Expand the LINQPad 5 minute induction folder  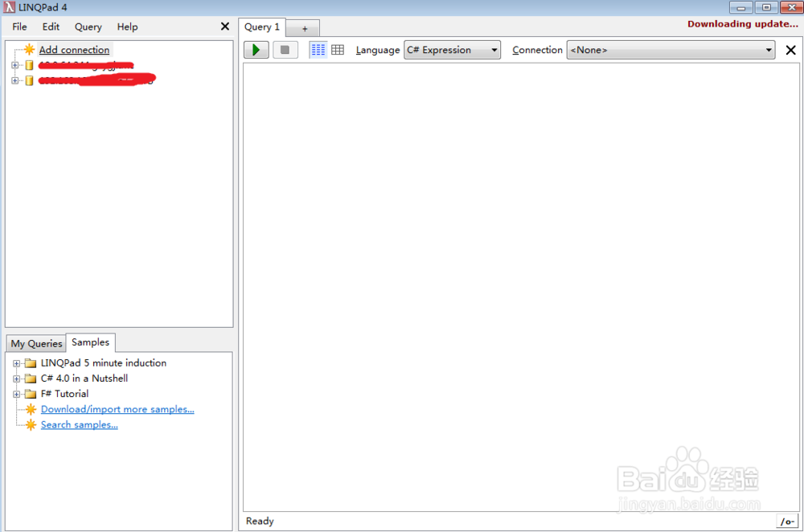click(16, 363)
